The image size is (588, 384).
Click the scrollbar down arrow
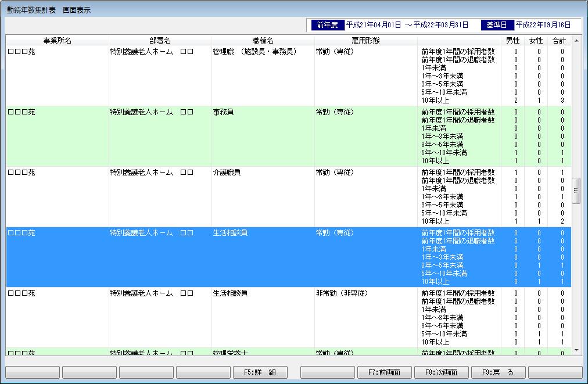coord(576,350)
